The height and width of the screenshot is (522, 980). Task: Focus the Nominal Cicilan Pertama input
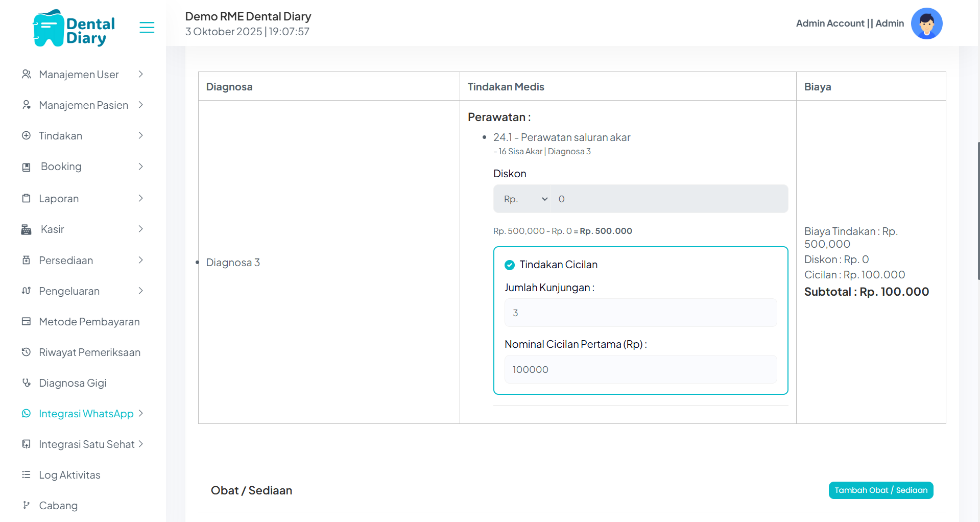640,369
